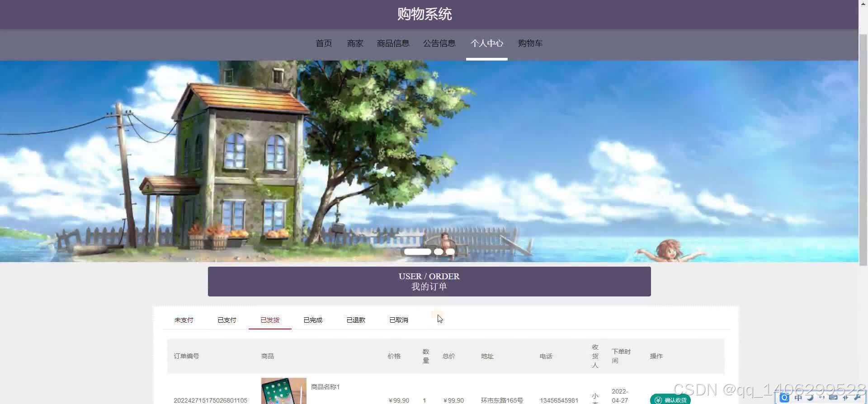
Task: Click the address 环市东路165号
Action: [502, 400]
